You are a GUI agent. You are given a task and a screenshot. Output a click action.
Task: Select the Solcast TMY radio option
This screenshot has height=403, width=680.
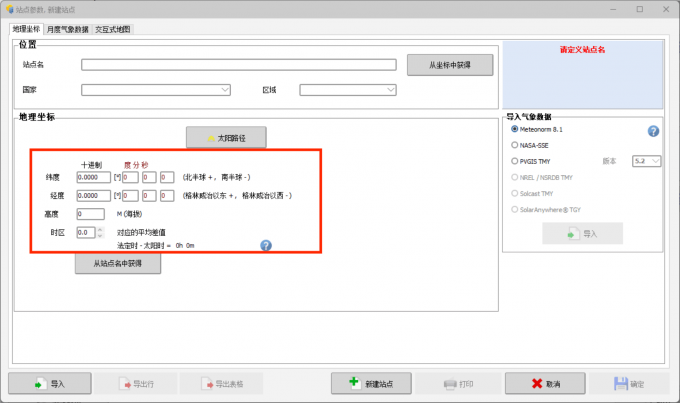(x=514, y=193)
